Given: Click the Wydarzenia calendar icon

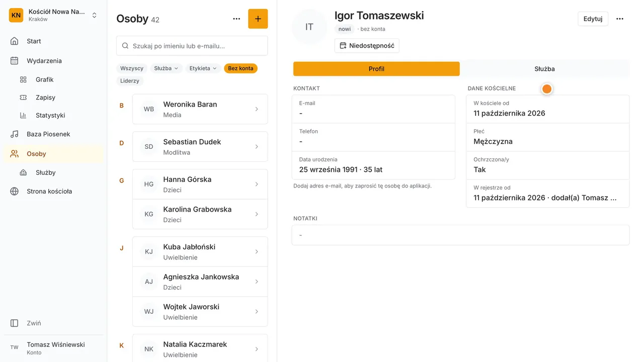Looking at the screenshot, I should tap(15, 61).
